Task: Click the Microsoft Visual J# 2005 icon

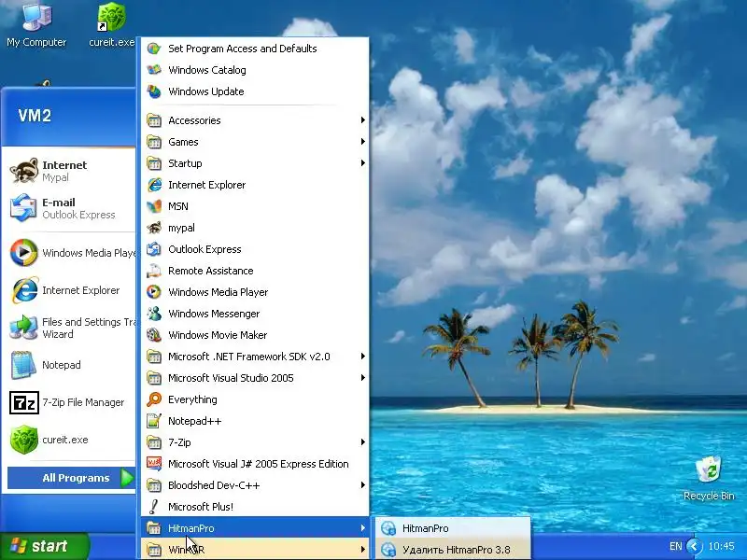Action: [154, 464]
